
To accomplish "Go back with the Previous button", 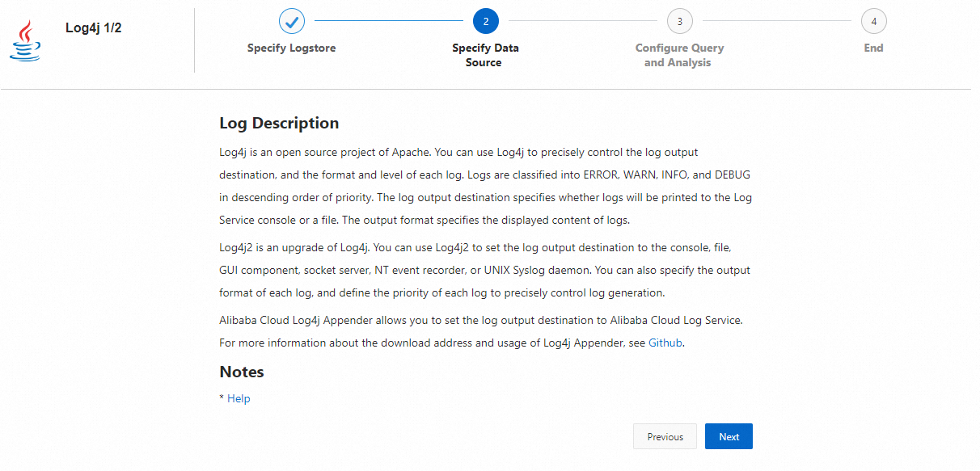I will (665, 436).
